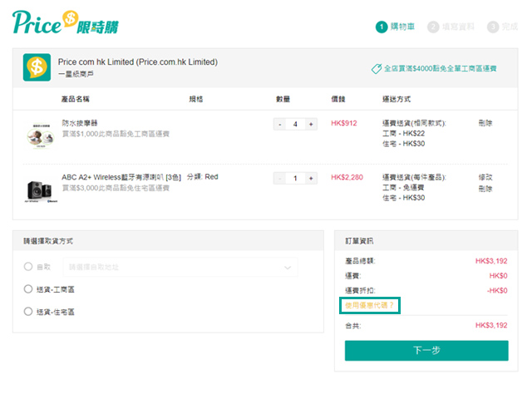Decrease quantity of 防水按摩器
The width and height of the screenshot is (532, 399).
point(280,124)
